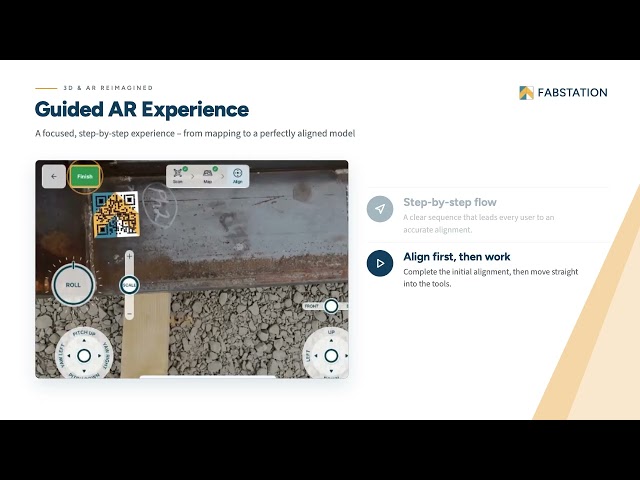Image resolution: width=640 pixels, height=480 pixels.
Task: Click the "Align first, then work" heading
Action: coord(457,256)
